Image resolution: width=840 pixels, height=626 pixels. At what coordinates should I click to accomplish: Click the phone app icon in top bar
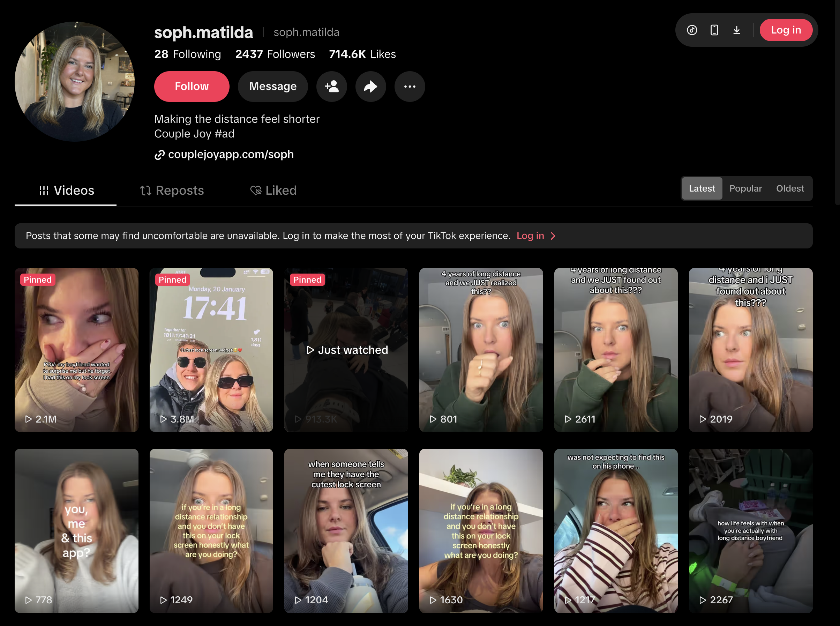pos(714,30)
